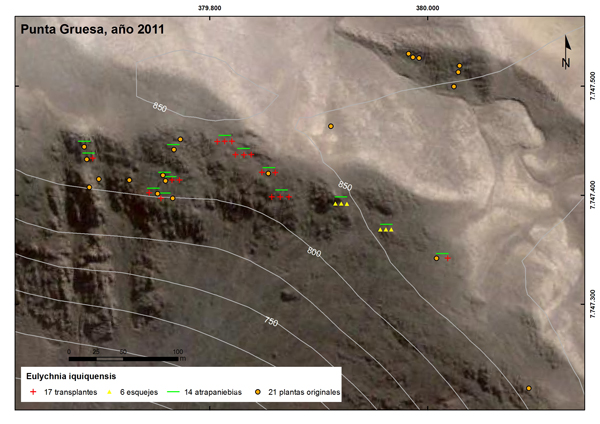The height and width of the screenshot is (424, 600).
Task: Click the scale bar above the legend
Action: [122, 357]
